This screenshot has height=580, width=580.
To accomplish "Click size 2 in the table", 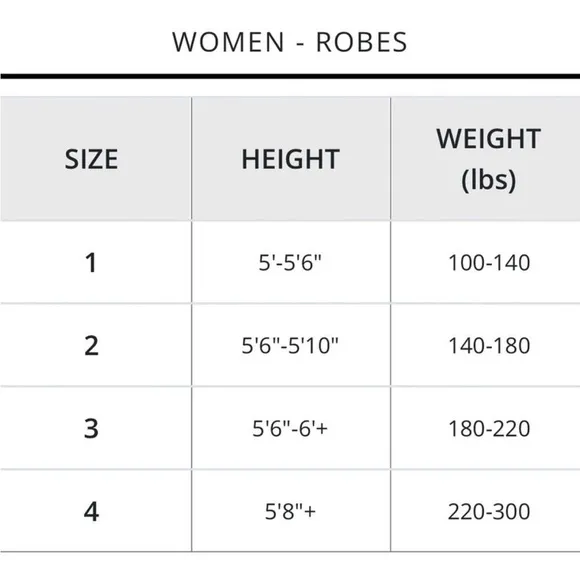I will (91, 346).
